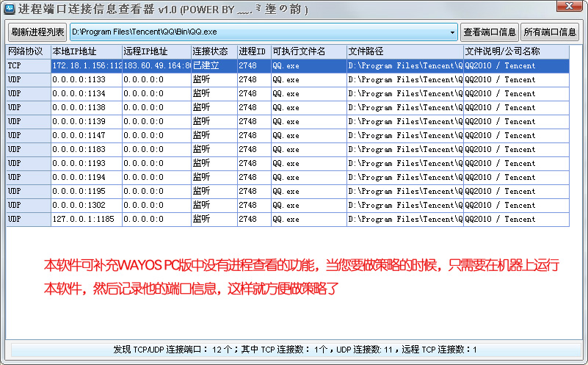Select row with local port 0.0.0.0:1302
The height and width of the screenshot is (365, 588).
288,205
